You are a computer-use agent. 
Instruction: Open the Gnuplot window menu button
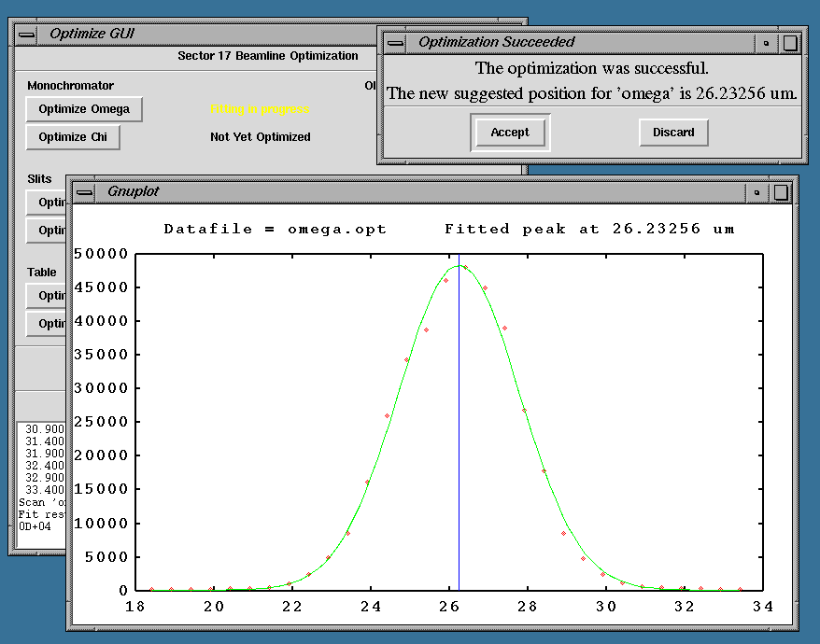click(85, 191)
